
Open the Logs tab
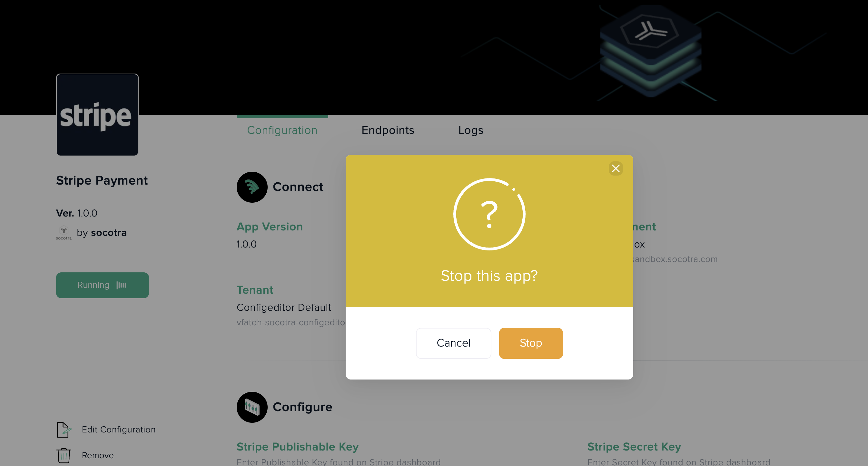pos(471,130)
